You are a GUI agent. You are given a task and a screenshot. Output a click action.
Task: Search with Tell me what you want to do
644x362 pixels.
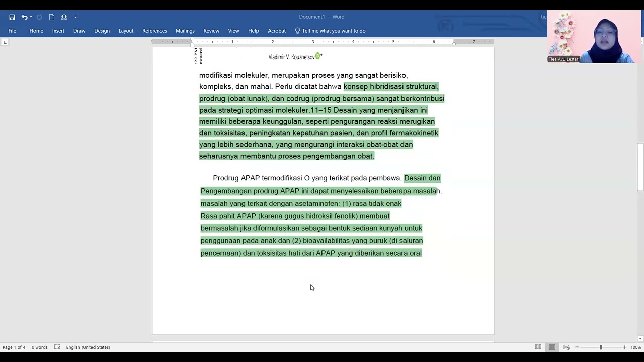(x=334, y=31)
